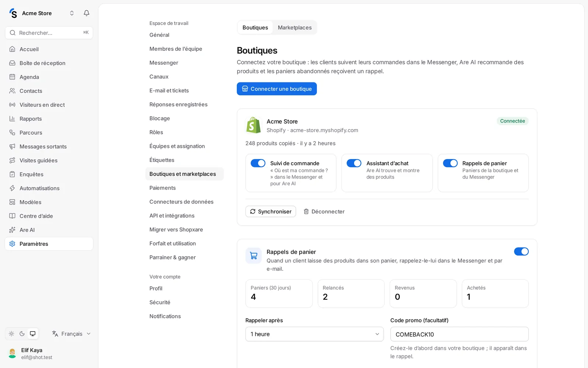The height and width of the screenshot is (368, 588).
Task: Switch off Rappels de panier section toggle
Action: (521, 251)
